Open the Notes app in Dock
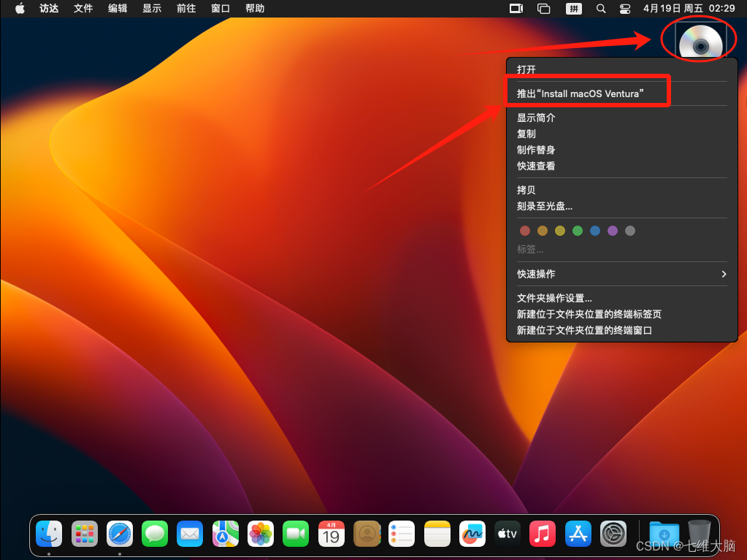Image resolution: width=747 pixels, height=560 pixels. click(437, 534)
